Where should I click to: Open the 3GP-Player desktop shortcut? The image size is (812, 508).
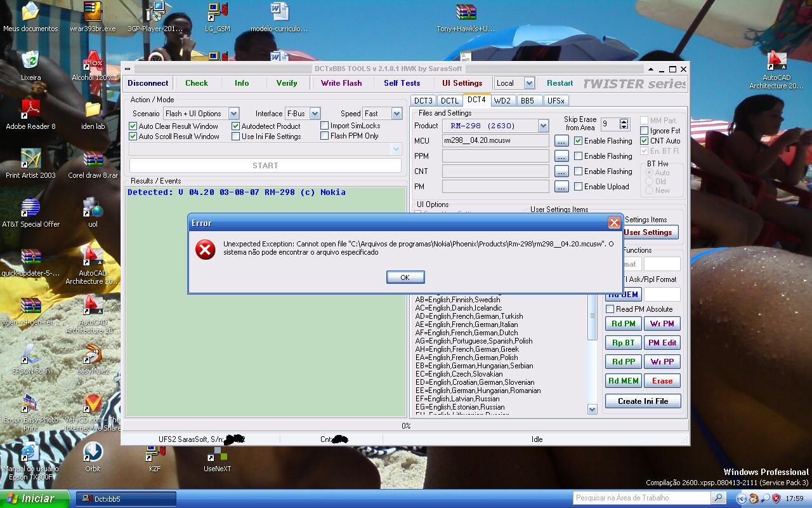155,17
